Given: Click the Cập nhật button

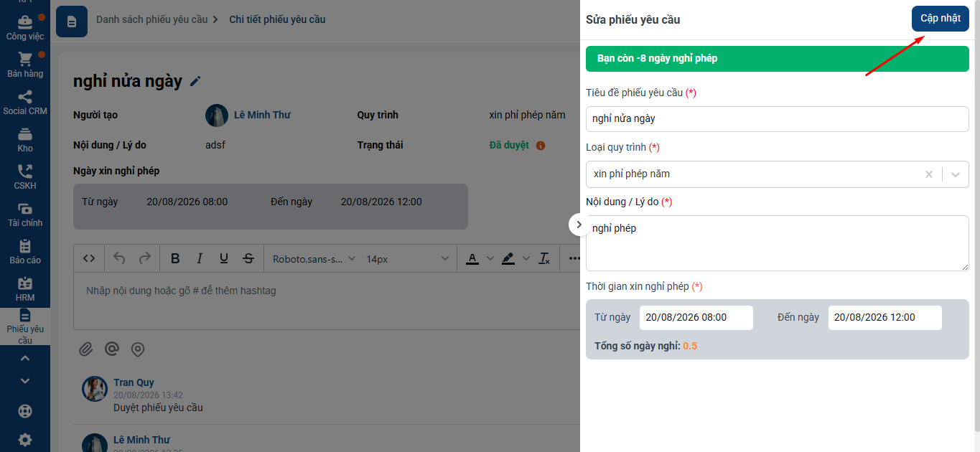Looking at the screenshot, I should (x=941, y=19).
